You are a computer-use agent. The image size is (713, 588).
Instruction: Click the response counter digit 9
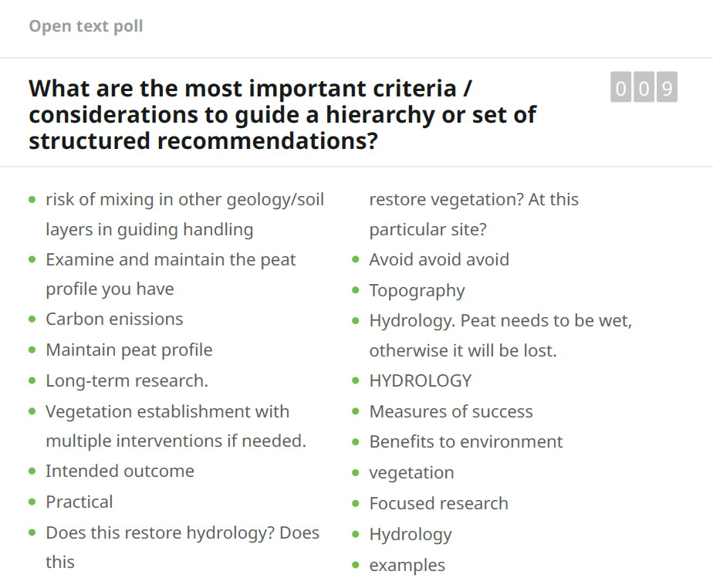click(667, 88)
